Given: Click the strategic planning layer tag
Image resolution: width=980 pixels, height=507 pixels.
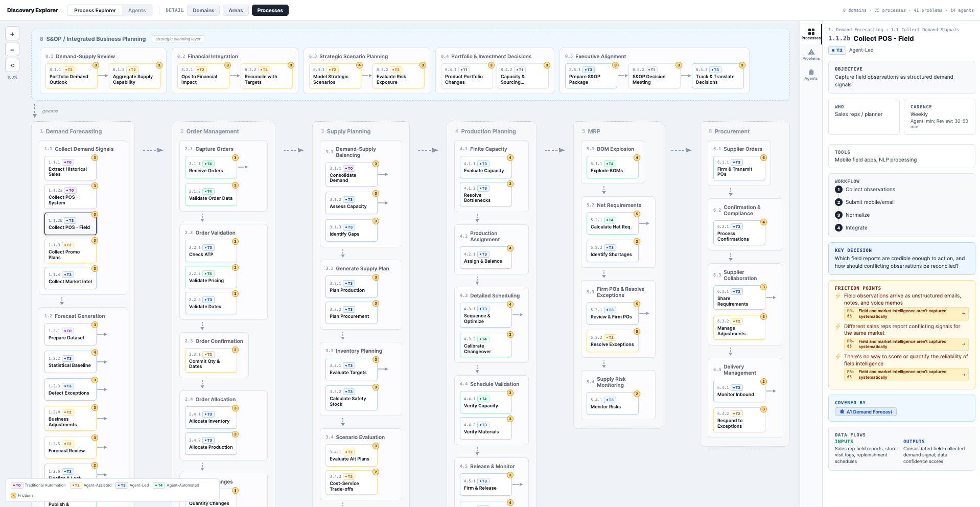Looking at the screenshot, I should click(178, 39).
